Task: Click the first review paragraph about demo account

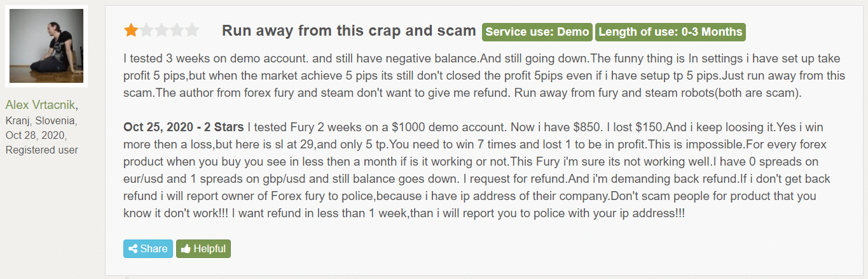Action: tap(485, 76)
